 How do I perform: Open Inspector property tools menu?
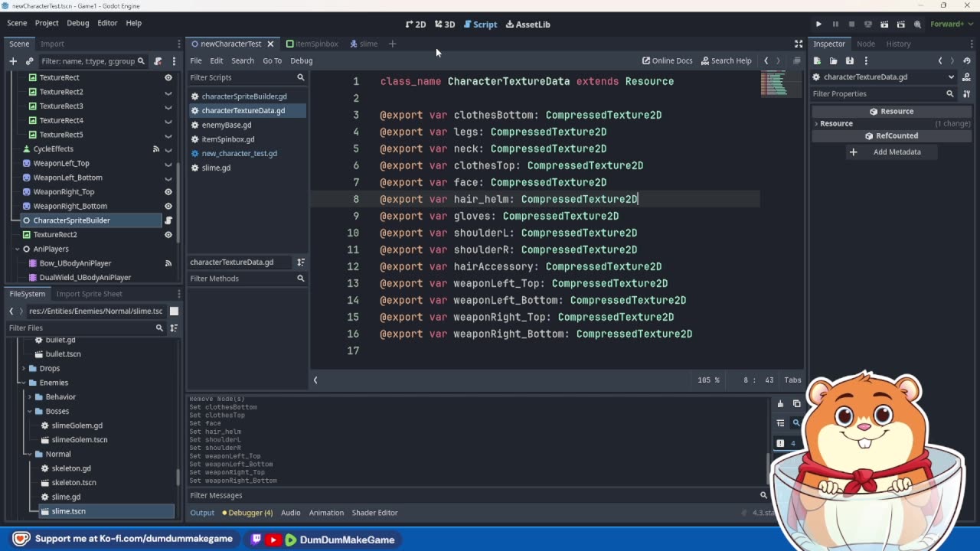(966, 94)
